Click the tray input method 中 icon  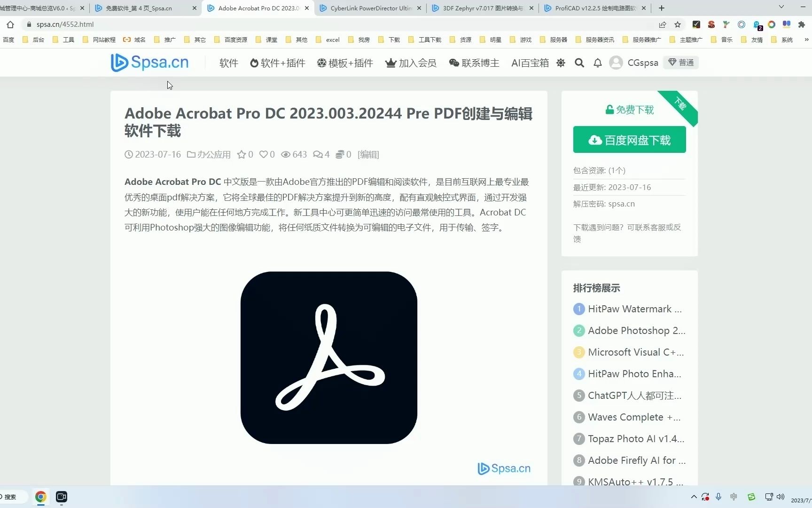[x=734, y=497]
